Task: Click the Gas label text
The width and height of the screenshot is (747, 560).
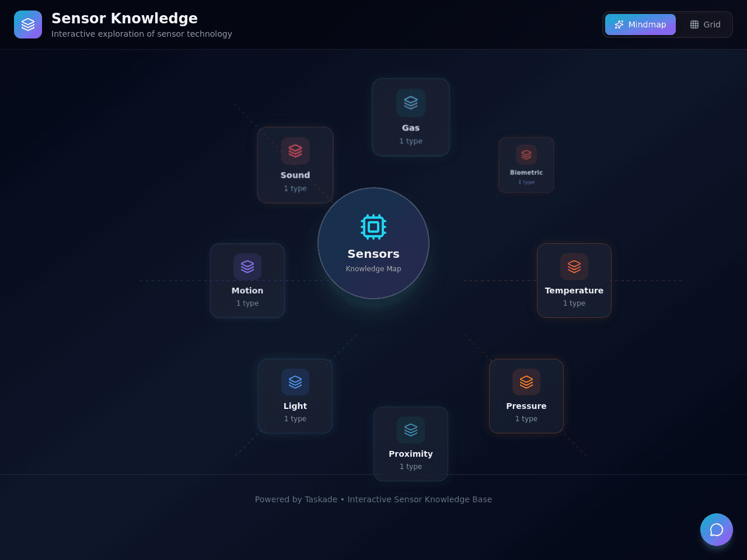Action: (x=411, y=128)
